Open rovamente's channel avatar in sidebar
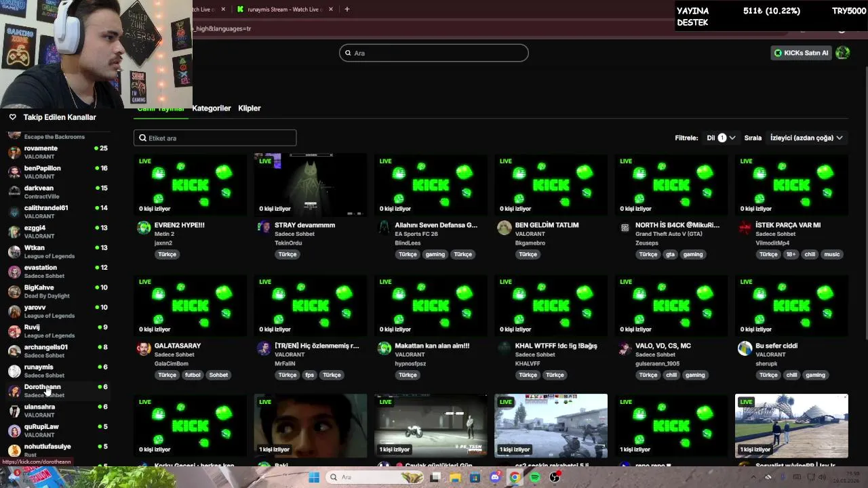The image size is (868, 488). point(14,152)
